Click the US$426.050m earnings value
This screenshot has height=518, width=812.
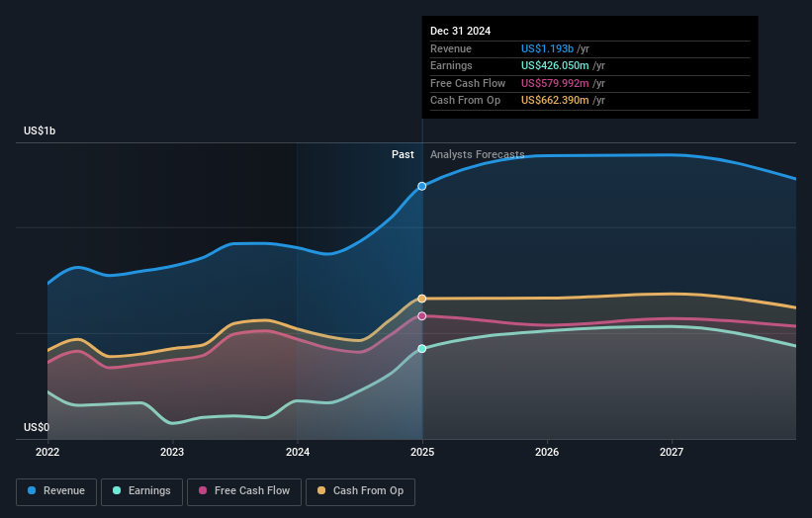[555, 65]
